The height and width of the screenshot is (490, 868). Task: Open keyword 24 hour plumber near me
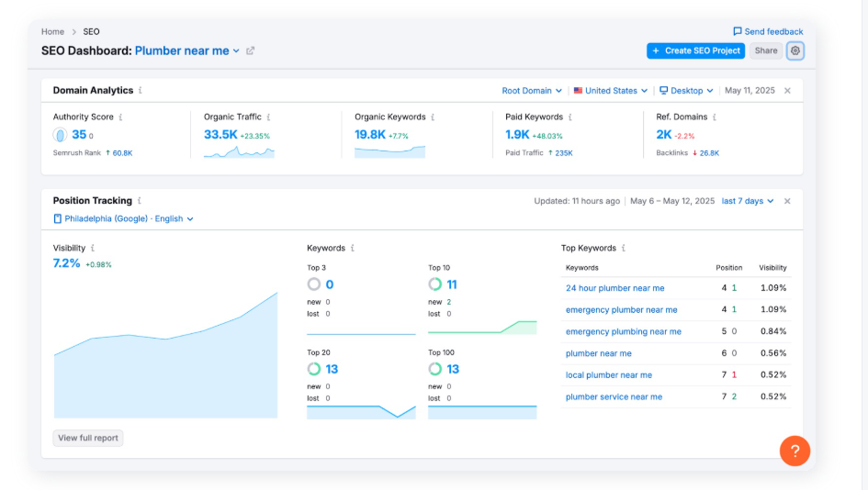click(x=615, y=288)
